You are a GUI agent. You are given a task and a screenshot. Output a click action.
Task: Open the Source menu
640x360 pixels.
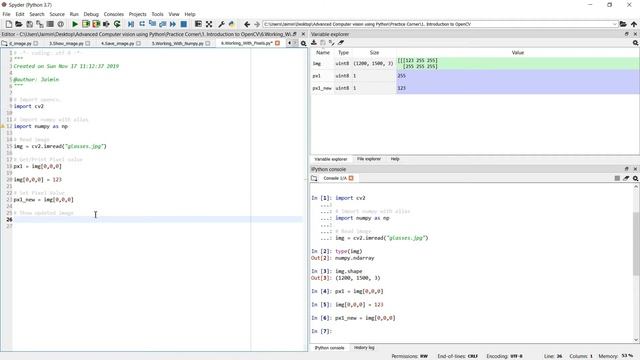coord(57,14)
